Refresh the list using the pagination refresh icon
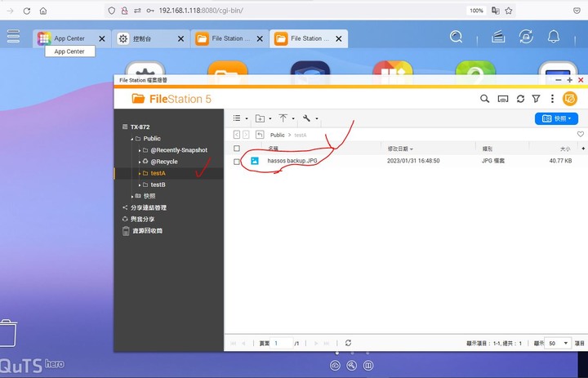The width and height of the screenshot is (588, 378). click(x=348, y=343)
